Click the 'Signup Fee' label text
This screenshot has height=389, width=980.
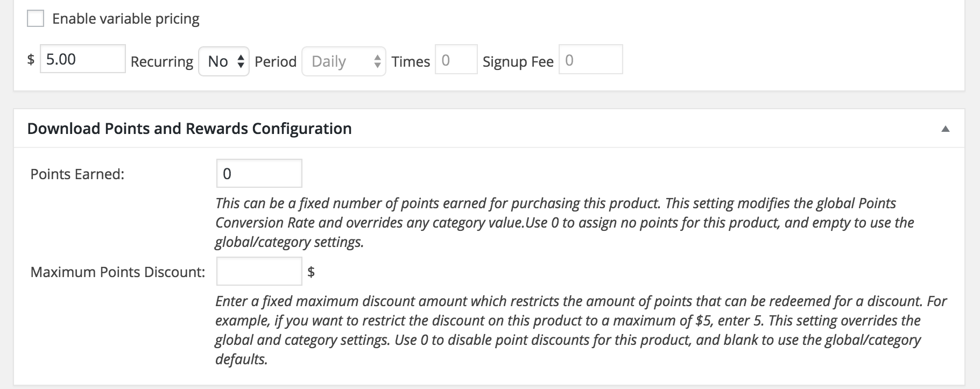click(x=518, y=62)
